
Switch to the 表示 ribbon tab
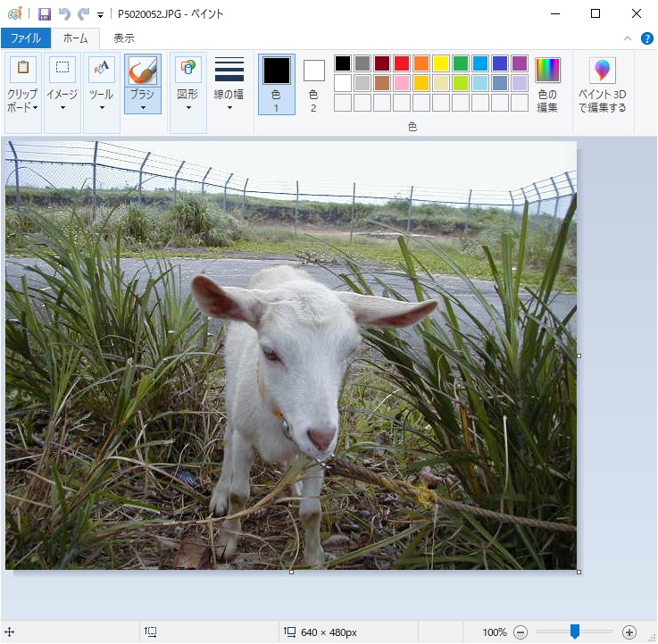coord(124,38)
